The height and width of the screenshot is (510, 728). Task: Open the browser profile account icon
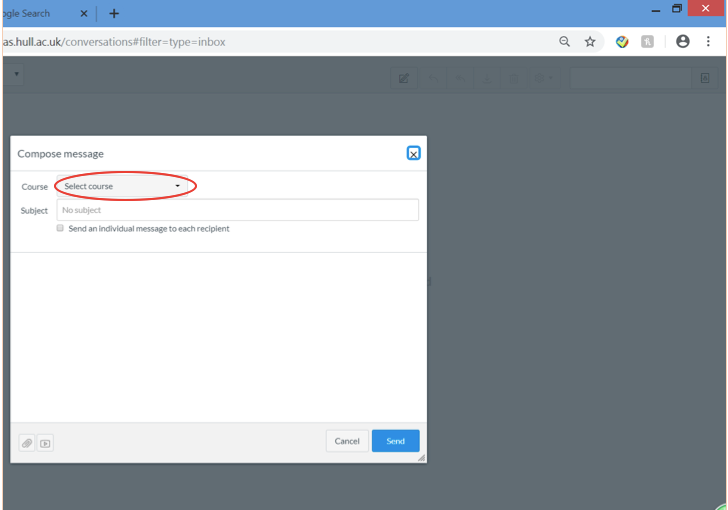coord(682,41)
